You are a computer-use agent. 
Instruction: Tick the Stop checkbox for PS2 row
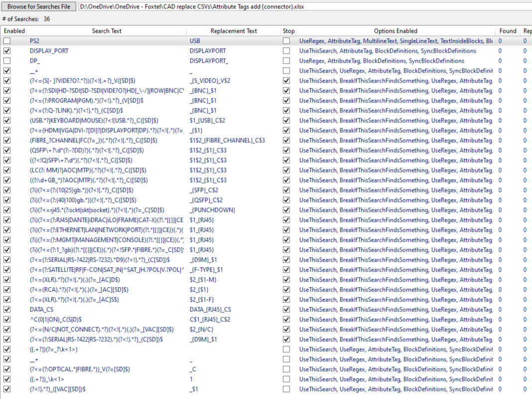coord(286,41)
